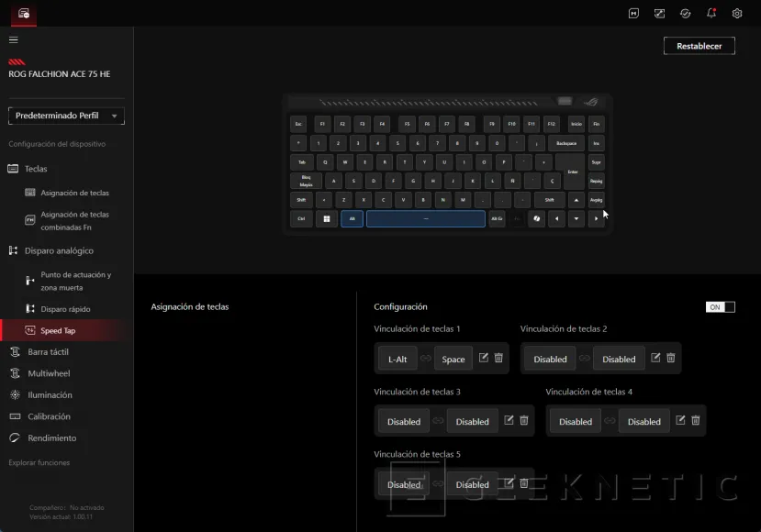Click the Explorar funciones link
This screenshot has width=761, height=532.
(39, 463)
